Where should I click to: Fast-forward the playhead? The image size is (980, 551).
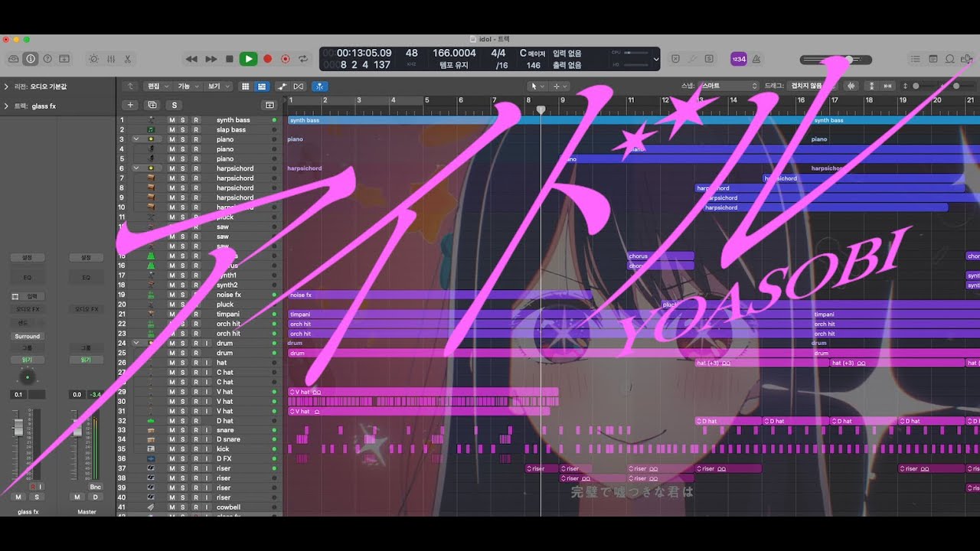point(211,59)
